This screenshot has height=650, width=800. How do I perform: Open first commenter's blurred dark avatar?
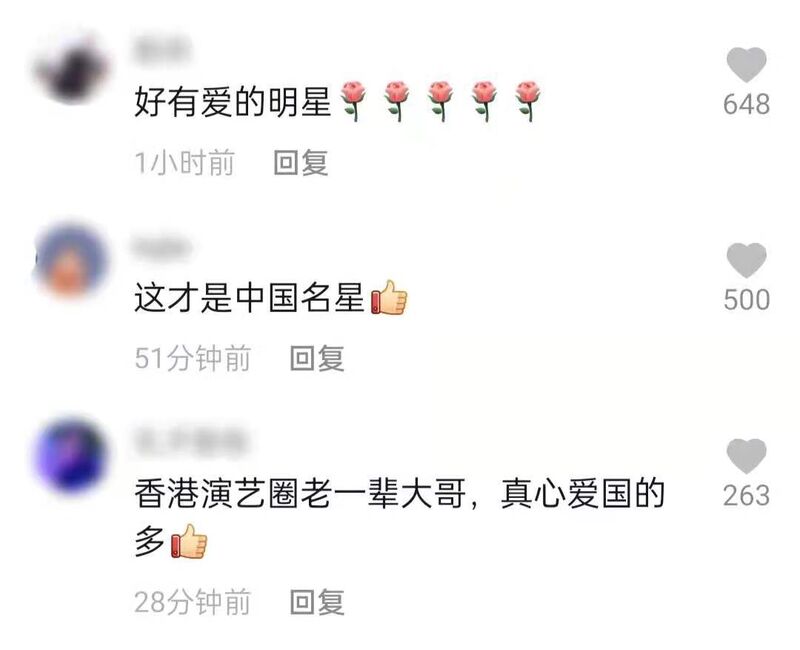click(x=72, y=68)
